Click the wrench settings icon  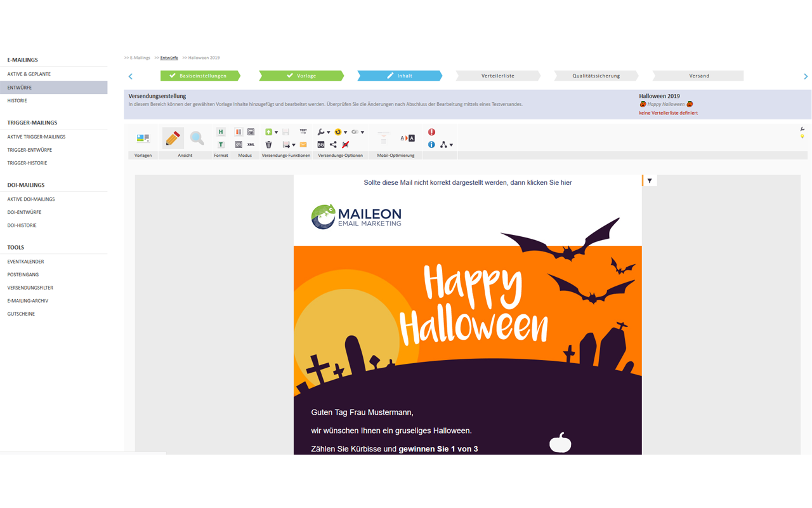pyautogui.click(x=321, y=132)
